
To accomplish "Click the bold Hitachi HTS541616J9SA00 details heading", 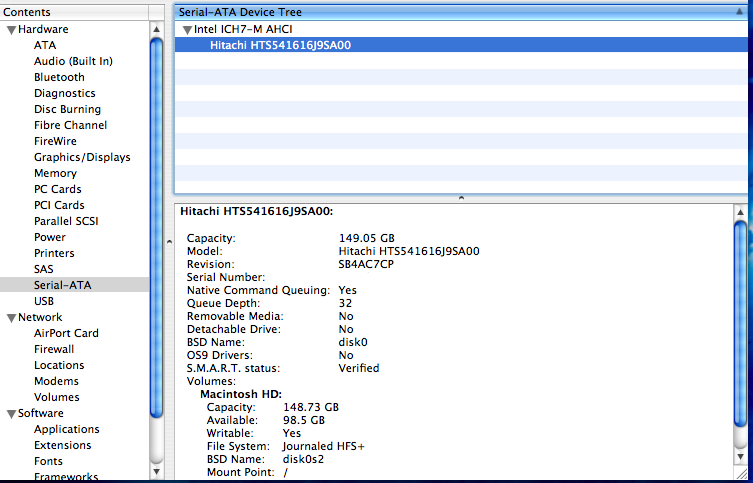I will pyautogui.click(x=256, y=211).
